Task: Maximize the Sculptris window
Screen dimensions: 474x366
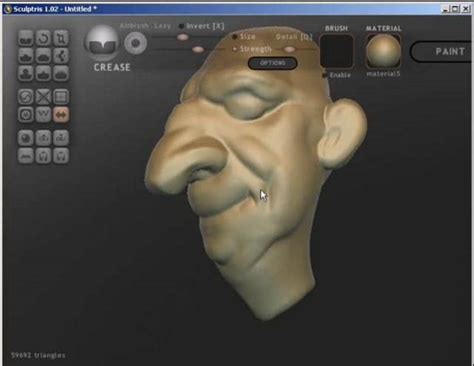Action: (x=455, y=9)
